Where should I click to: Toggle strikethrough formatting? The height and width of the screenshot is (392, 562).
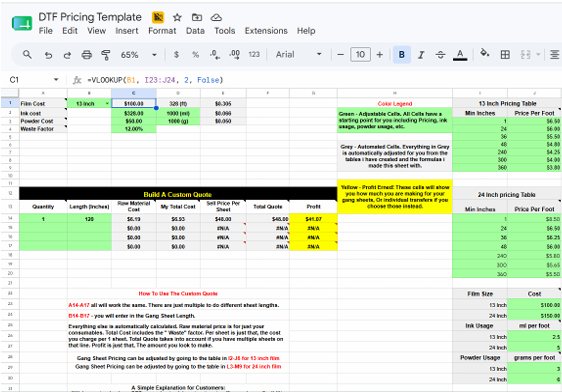(440, 55)
